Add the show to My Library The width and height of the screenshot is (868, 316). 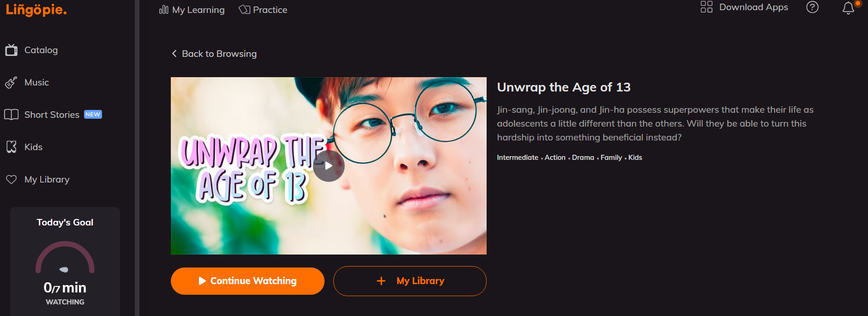point(410,281)
